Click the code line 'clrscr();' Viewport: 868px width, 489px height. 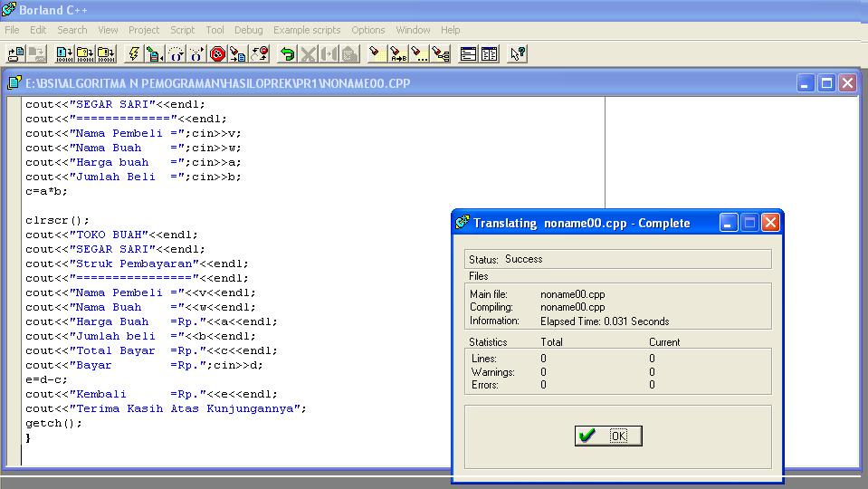(57, 220)
